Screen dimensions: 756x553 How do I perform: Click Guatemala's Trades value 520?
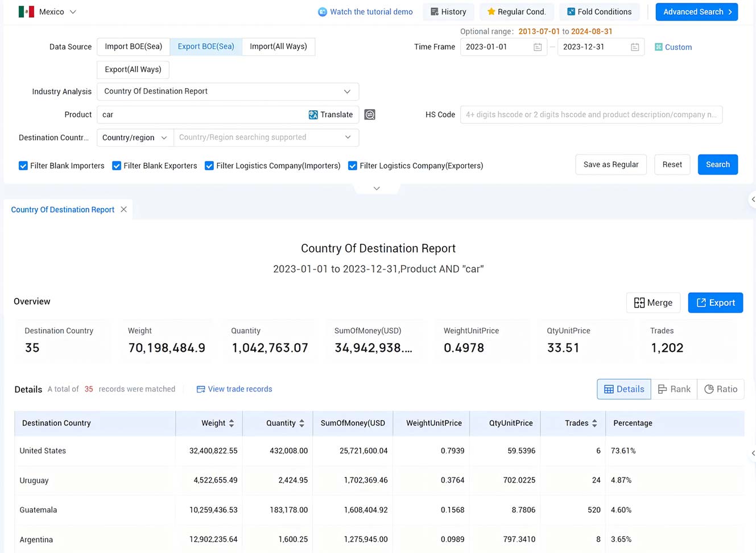coord(594,510)
